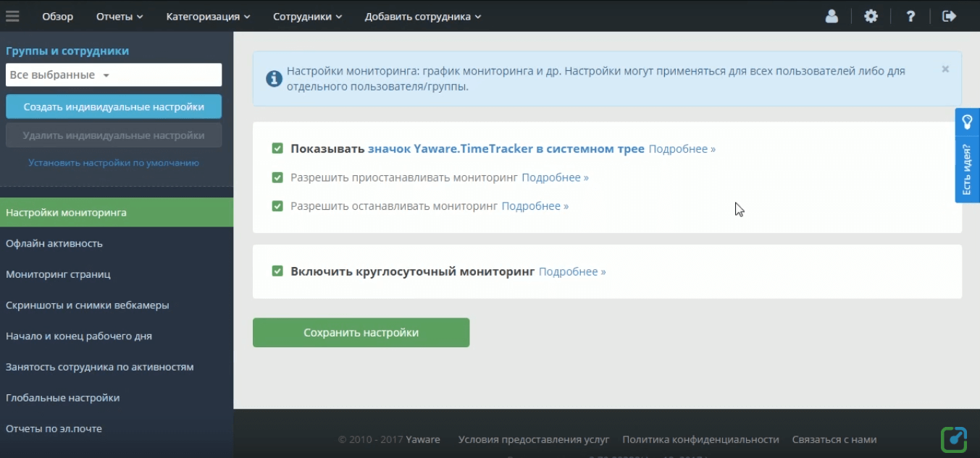Click Установить настройки по умолчанию link

114,163
